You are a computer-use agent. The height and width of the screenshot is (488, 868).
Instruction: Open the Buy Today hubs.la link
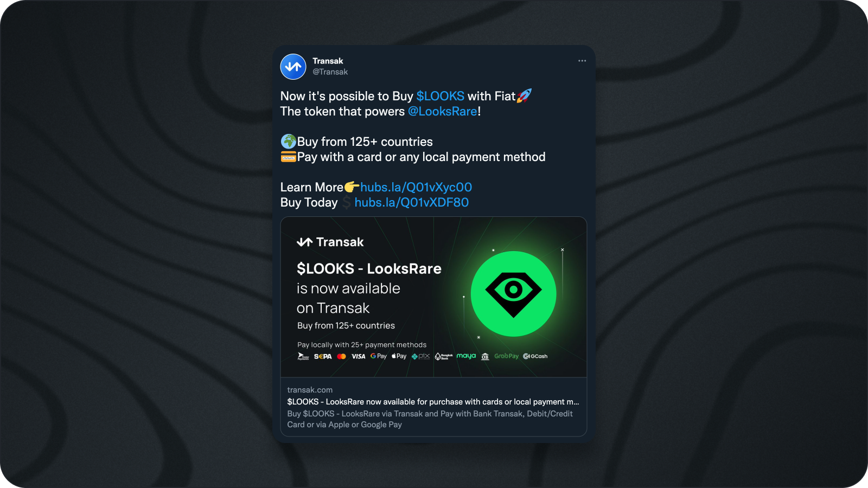click(411, 202)
